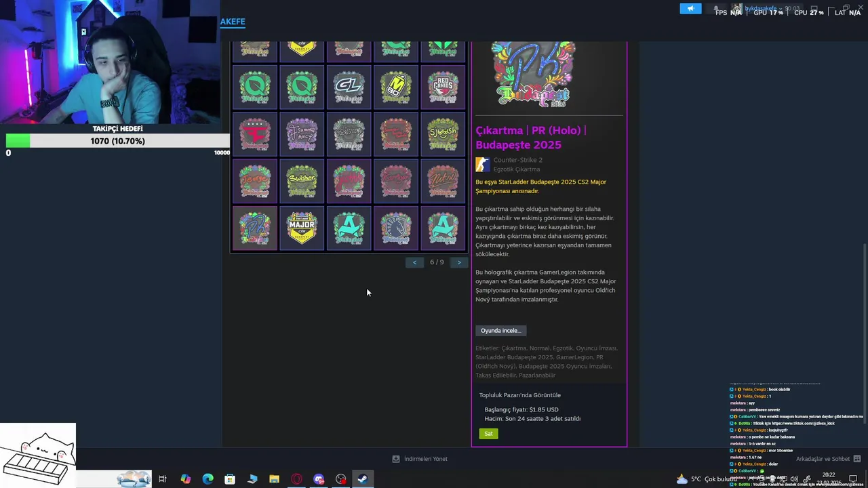Click the follower goal progress bar
The width and height of the screenshot is (868, 488).
click(117, 141)
